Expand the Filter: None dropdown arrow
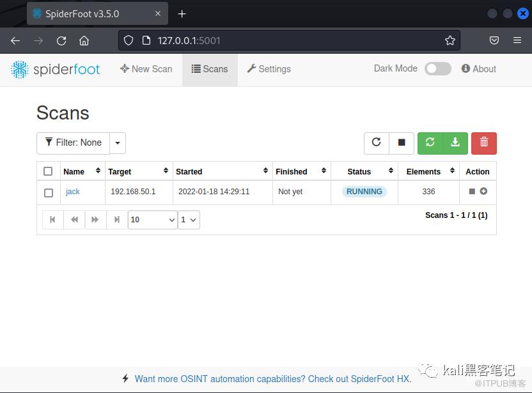Image resolution: width=532 pixels, height=393 pixels. 118,143
